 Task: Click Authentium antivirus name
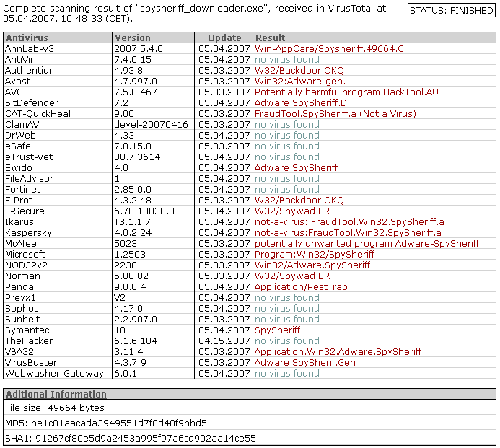pyautogui.click(x=30, y=71)
